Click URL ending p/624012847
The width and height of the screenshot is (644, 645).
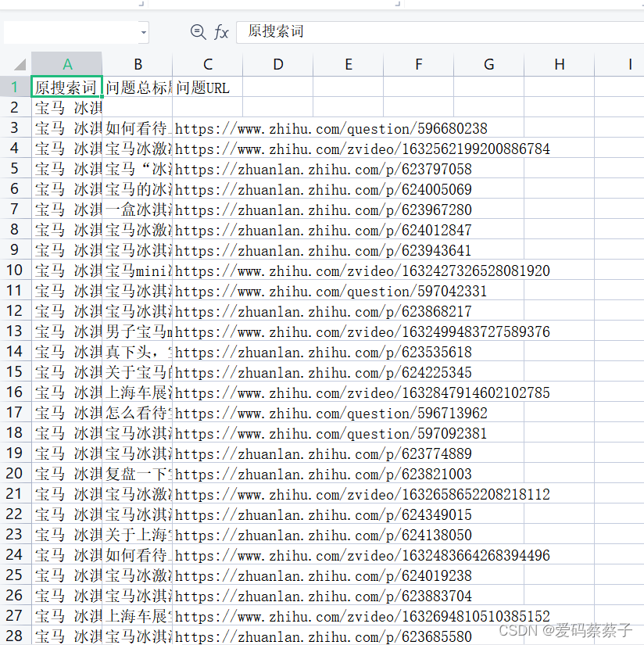[324, 230]
